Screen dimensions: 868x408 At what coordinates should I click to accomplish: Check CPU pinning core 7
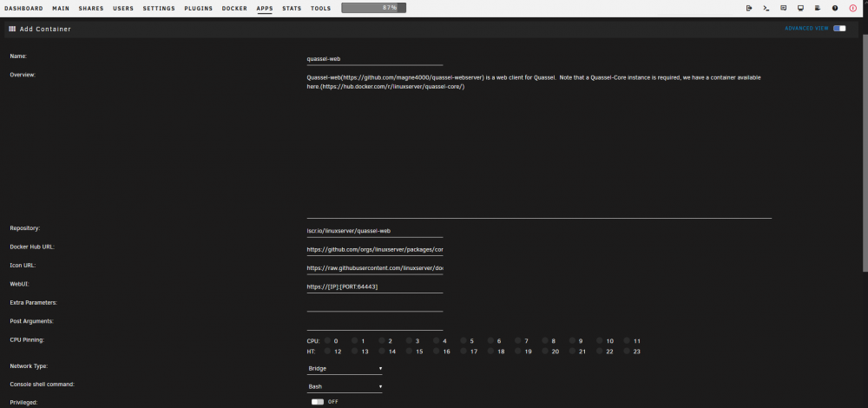click(517, 341)
